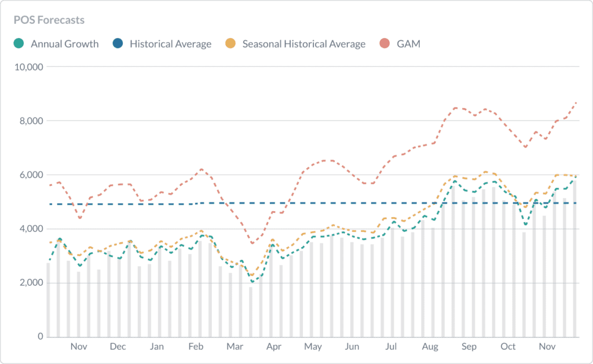Screen dimensions: 593x364
Task: Click the May x-axis label
Action: [313, 347]
